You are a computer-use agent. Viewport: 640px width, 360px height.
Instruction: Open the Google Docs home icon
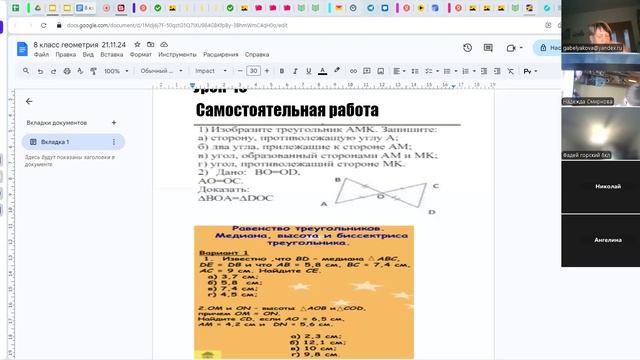click(22, 49)
